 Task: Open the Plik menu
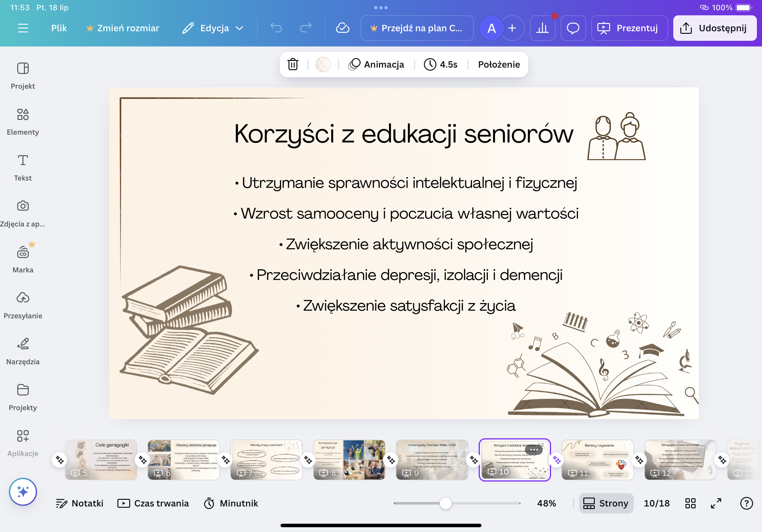59,28
